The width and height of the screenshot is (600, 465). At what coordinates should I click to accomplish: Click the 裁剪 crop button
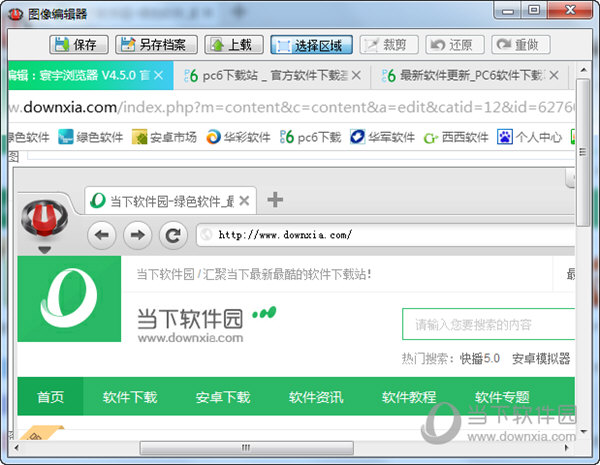[x=389, y=45]
